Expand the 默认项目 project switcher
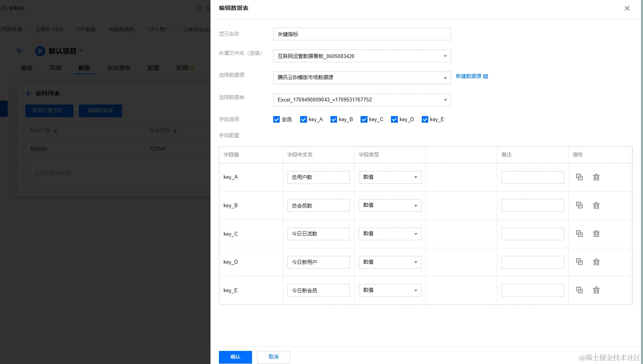Viewport: 643px width, 364px height. point(81,51)
